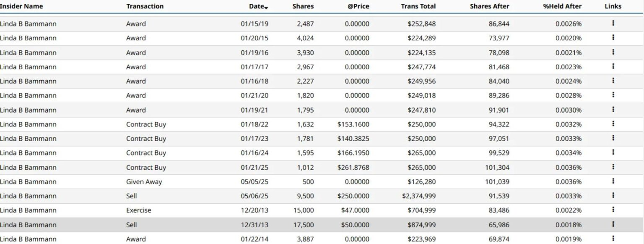The height and width of the screenshot is (244, 644).
Task: Sort by Transaction column header
Action: pos(145,6)
